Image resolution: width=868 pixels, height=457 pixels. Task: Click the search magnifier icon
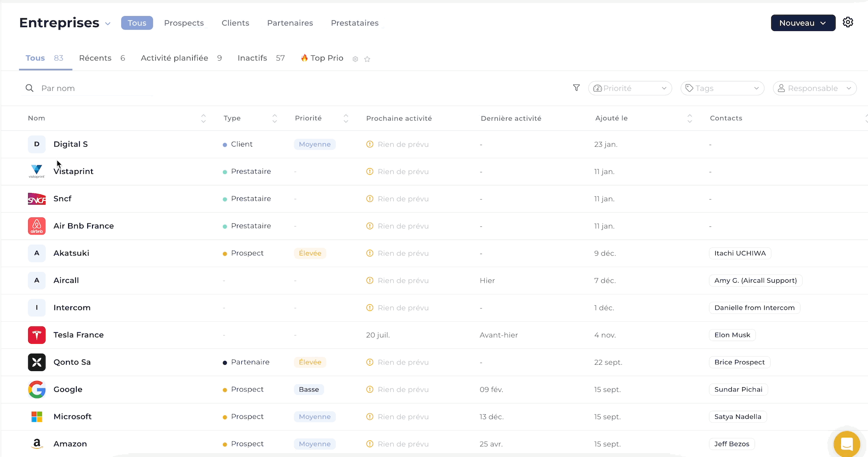(30, 88)
